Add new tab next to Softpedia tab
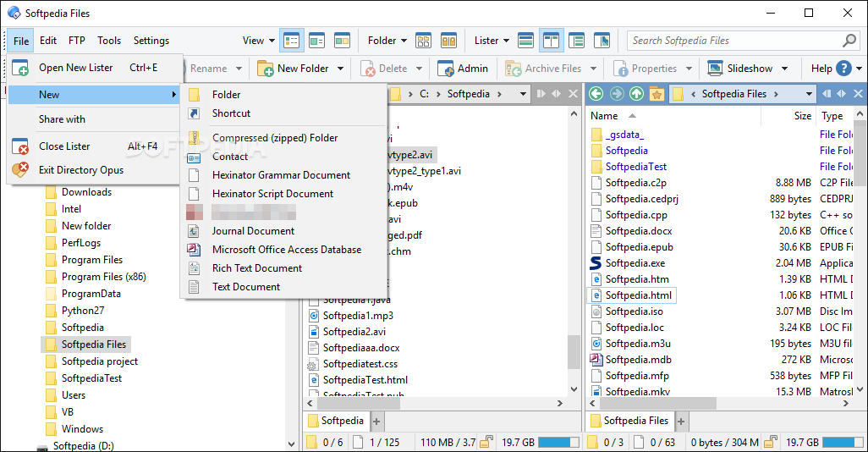 point(376,422)
